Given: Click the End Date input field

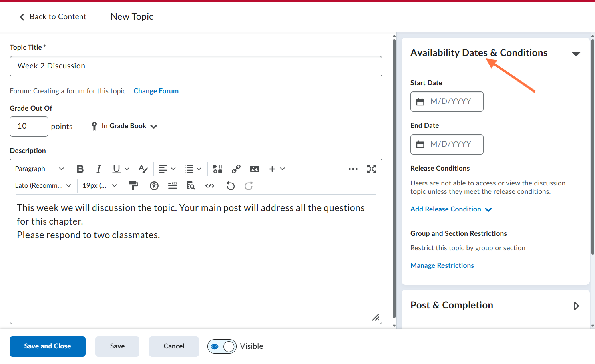Looking at the screenshot, I should pos(447,144).
